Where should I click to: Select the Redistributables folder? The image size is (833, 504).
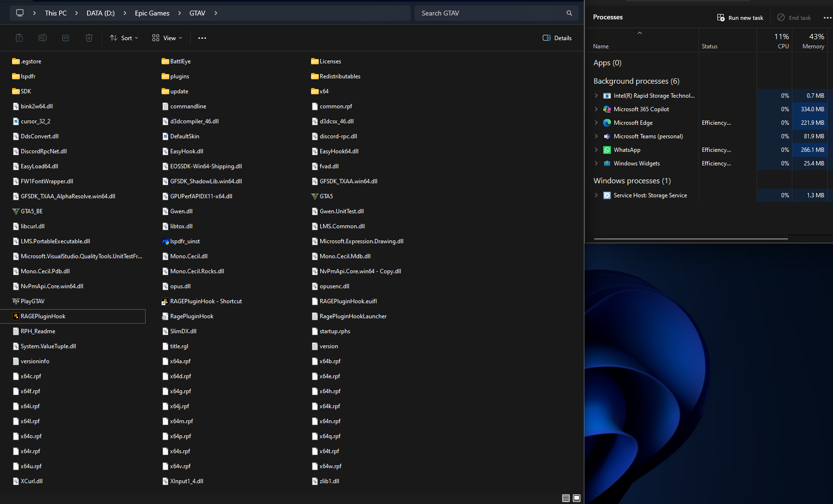point(336,76)
